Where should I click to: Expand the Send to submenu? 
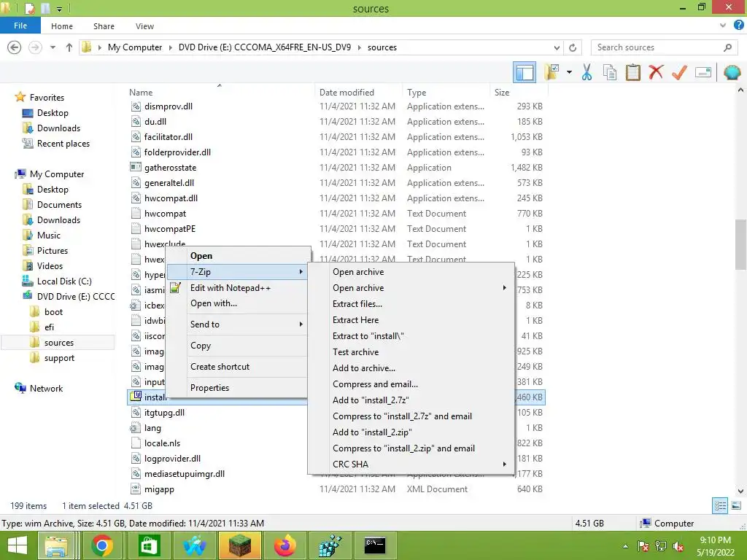pyautogui.click(x=301, y=324)
